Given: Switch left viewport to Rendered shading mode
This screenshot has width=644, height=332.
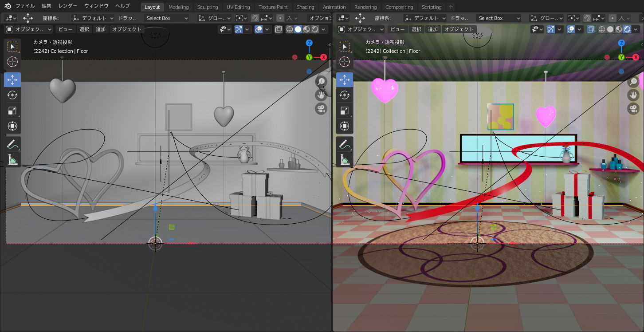Looking at the screenshot, I should pos(314,29).
